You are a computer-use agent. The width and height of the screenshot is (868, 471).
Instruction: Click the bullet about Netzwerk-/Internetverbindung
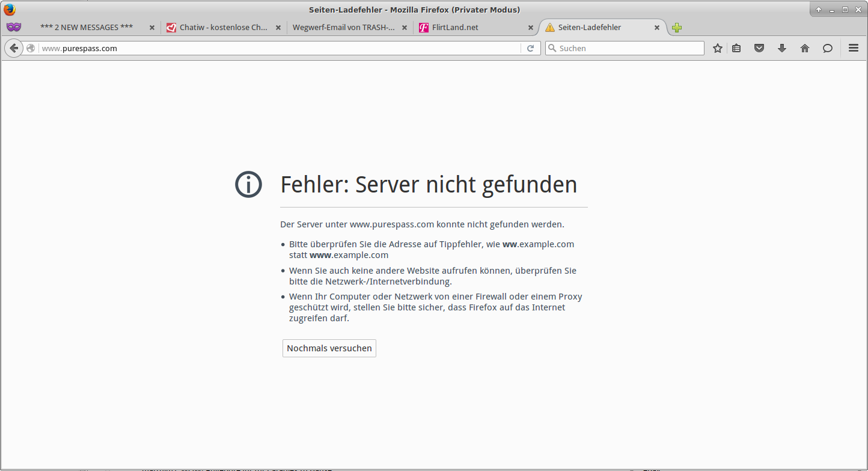[433, 276]
